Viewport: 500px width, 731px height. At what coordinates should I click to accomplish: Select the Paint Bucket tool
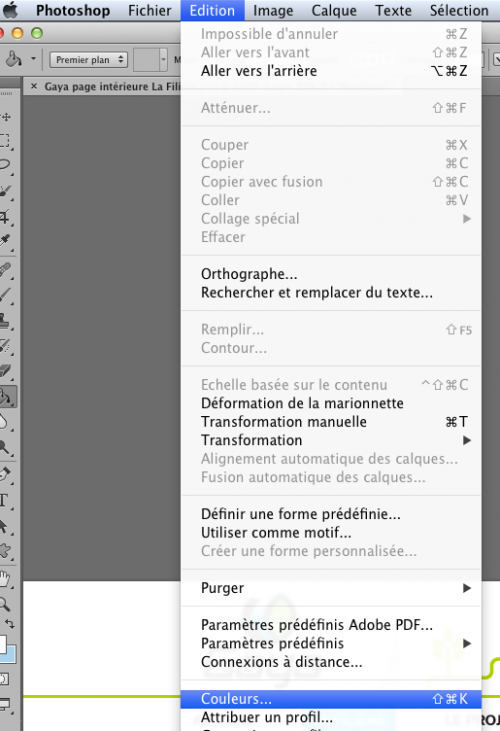tap(7, 397)
